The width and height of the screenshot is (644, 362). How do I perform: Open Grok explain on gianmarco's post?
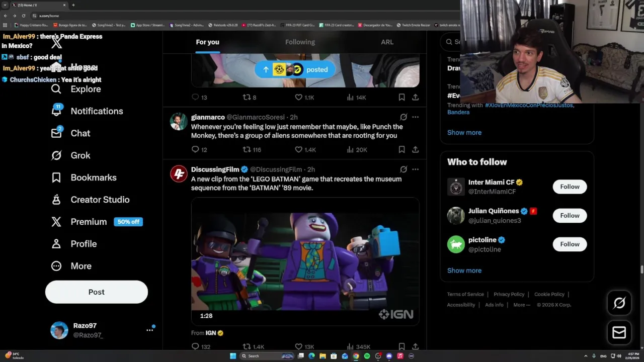[404, 117]
